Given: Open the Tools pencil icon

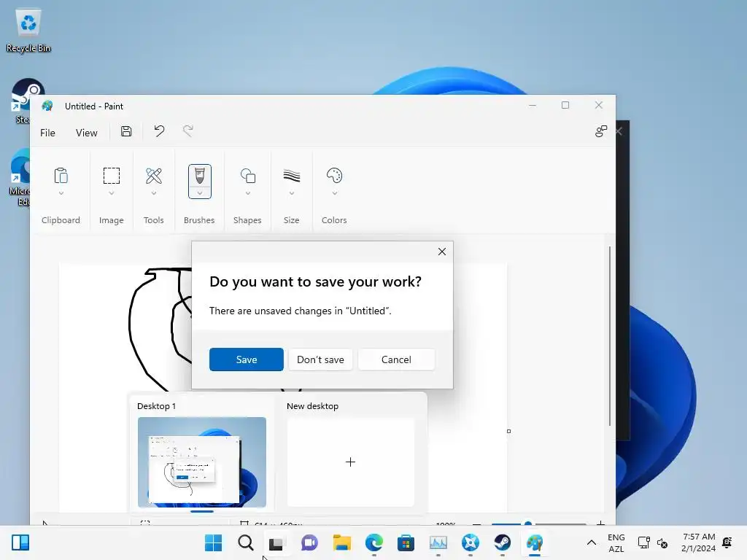Looking at the screenshot, I should [154, 176].
